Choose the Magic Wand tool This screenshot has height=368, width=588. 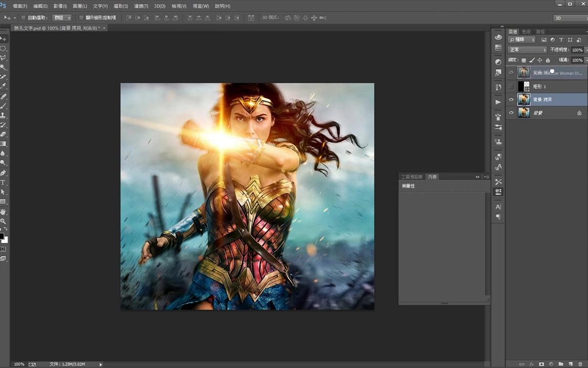(3, 67)
